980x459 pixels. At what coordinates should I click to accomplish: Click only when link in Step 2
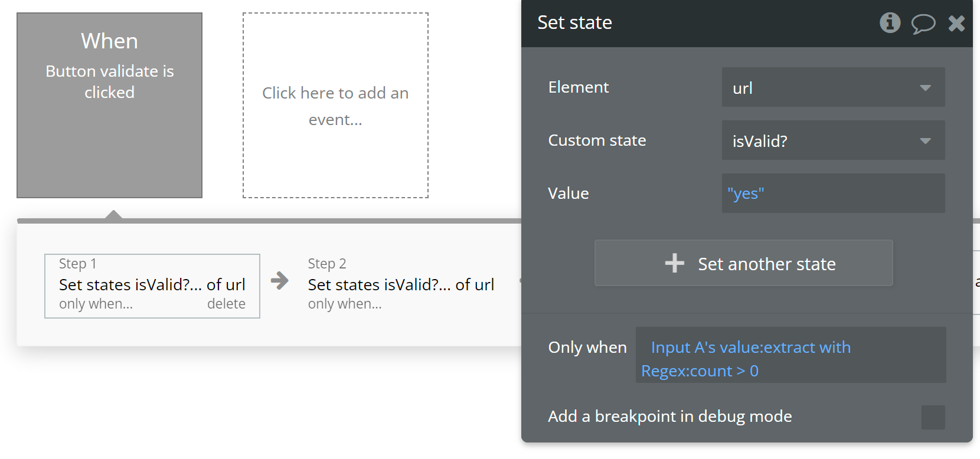click(345, 304)
